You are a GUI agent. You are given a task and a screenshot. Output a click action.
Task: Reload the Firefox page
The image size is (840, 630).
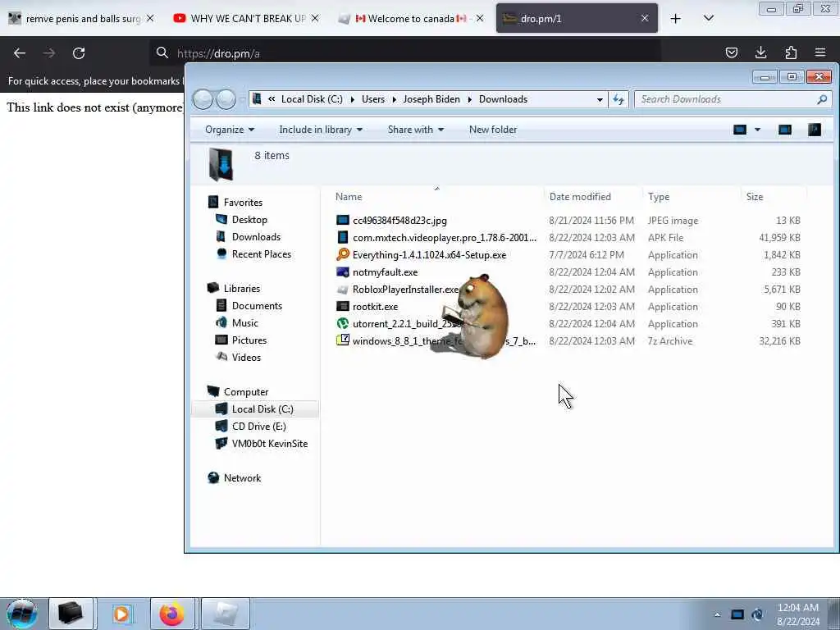pyautogui.click(x=79, y=53)
